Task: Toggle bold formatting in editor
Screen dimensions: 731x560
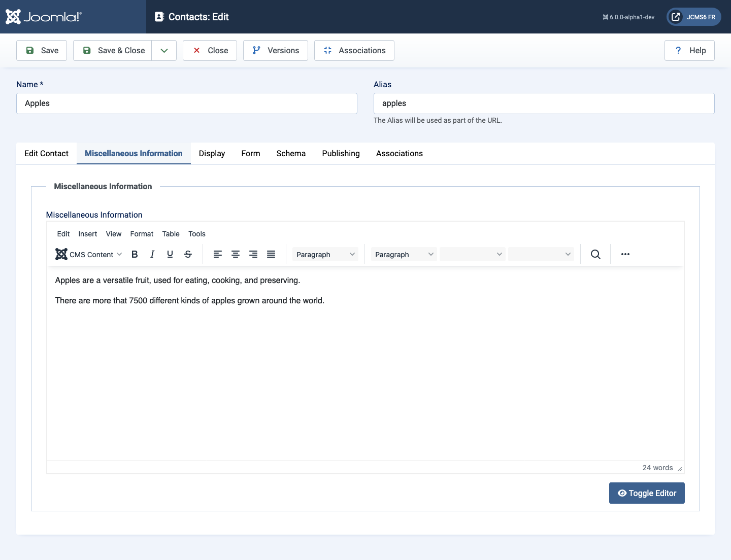Action: [135, 254]
